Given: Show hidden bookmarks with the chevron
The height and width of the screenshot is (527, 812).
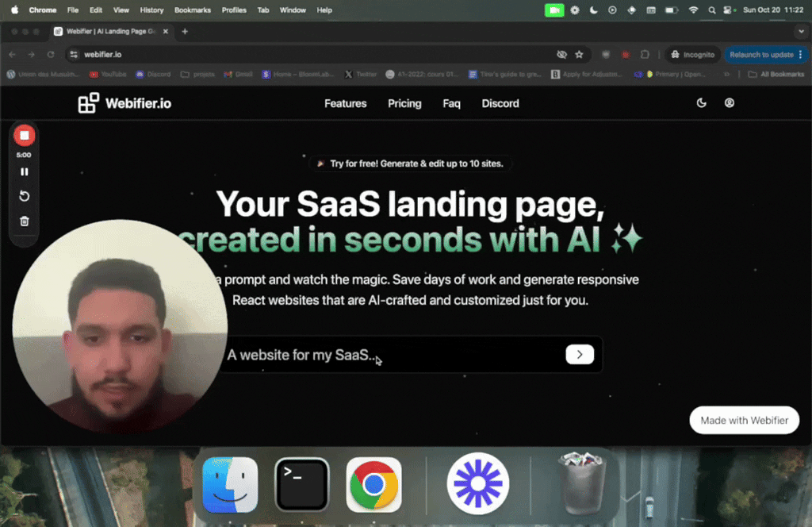Looking at the screenshot, I should 727,75.
